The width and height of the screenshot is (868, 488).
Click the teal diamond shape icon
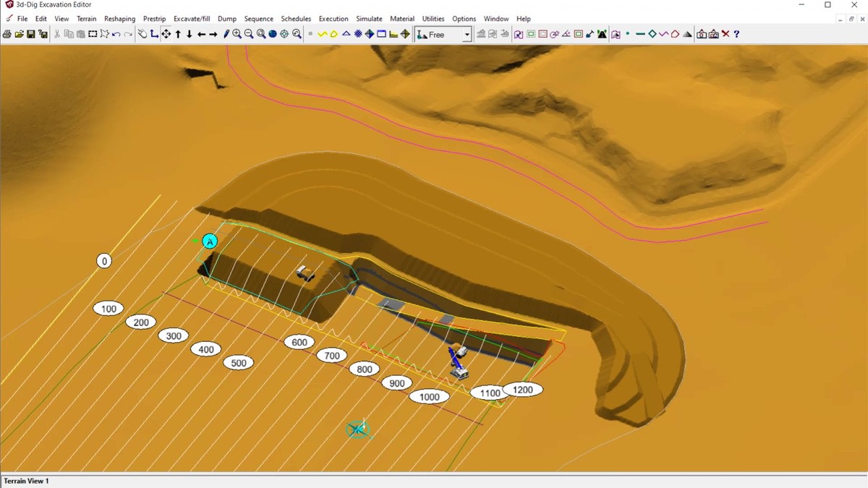tap(652, 34)
